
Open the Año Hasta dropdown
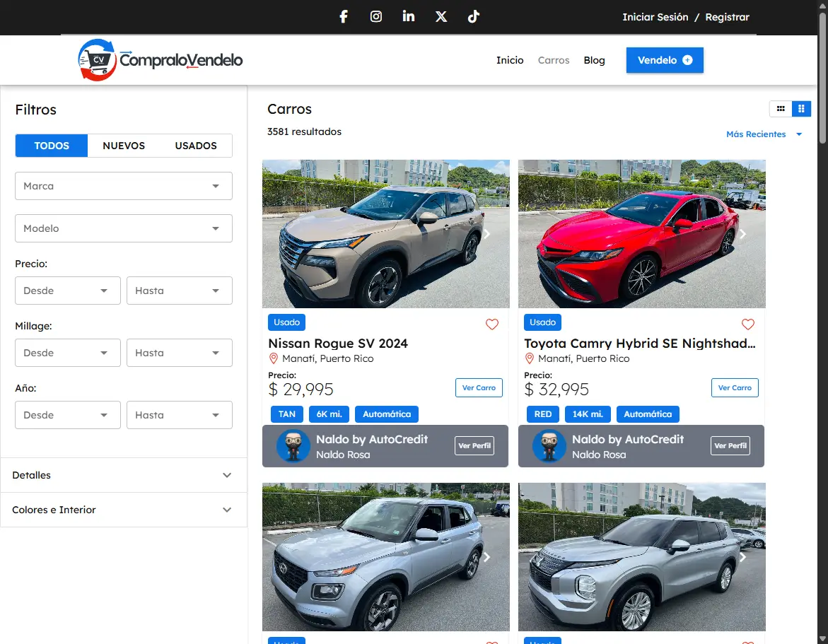coord(180,415)
